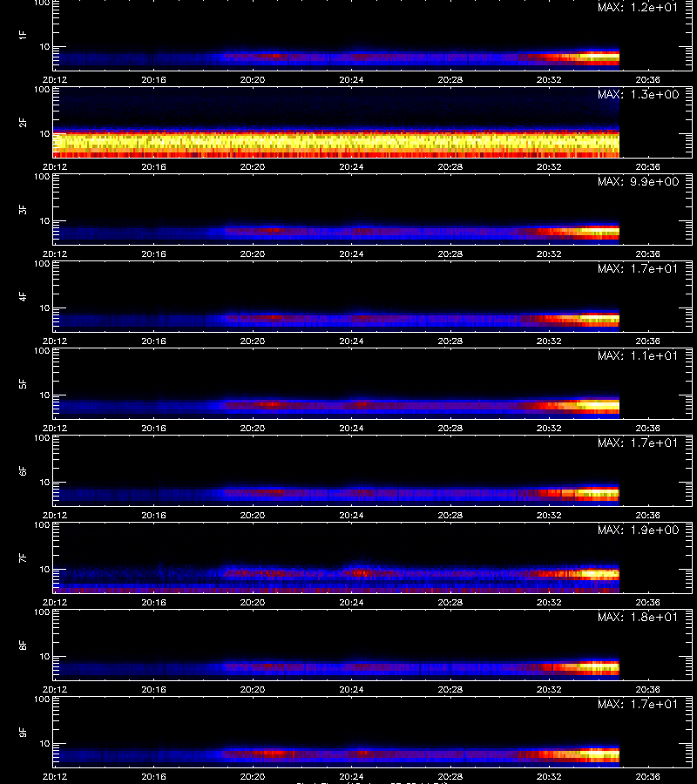697x784 pixels.
Task: Click the 3F panel axis label
Action: click(x=23, y=209)
